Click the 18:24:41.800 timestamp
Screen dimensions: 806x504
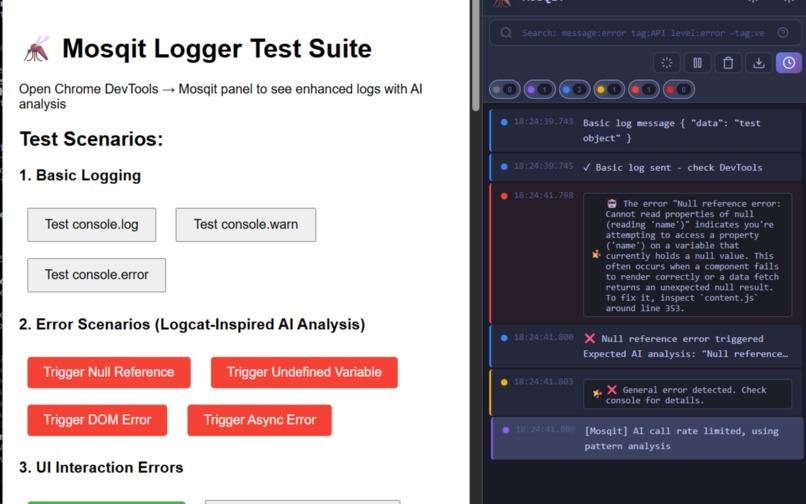543,337
